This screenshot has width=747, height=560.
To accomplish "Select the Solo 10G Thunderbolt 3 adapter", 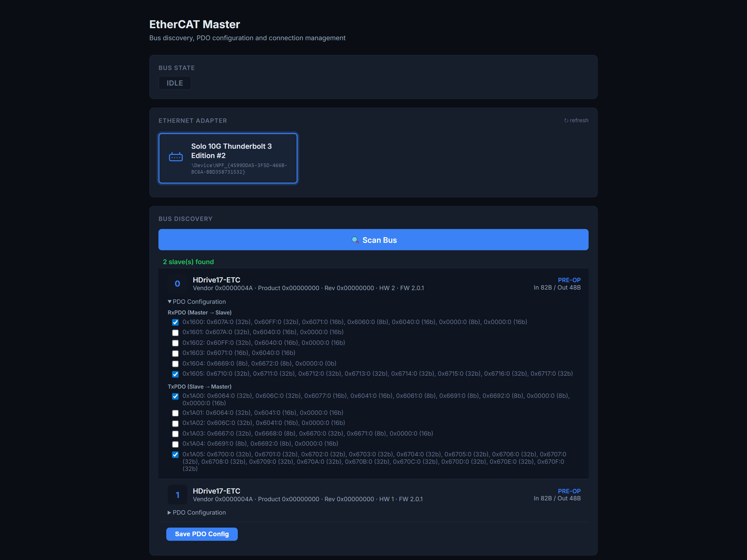I will point(228,158).
